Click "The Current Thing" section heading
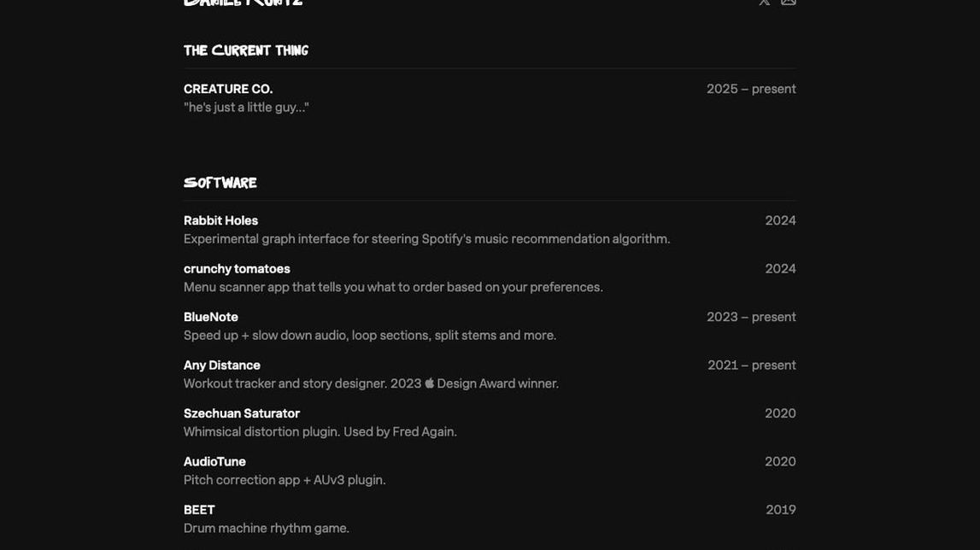Image resolution: width=980 pixels, height=550 pixels. click(x=246, y=50)
